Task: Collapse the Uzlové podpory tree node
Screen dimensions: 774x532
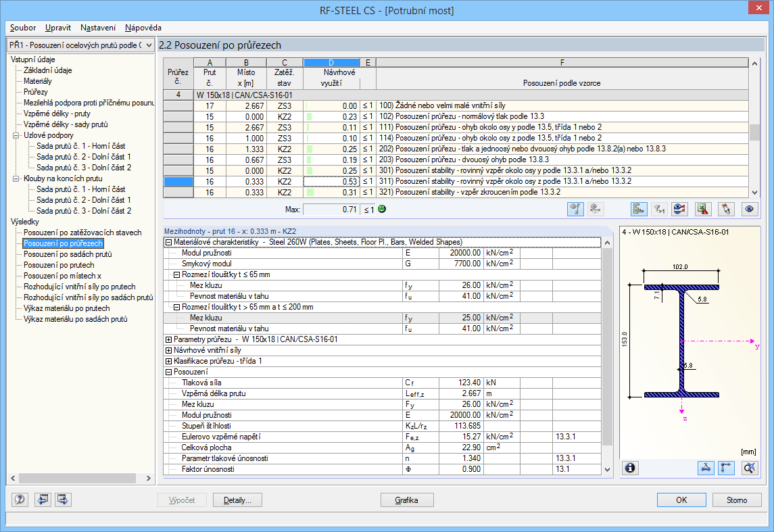Action: tap(16, 135)
